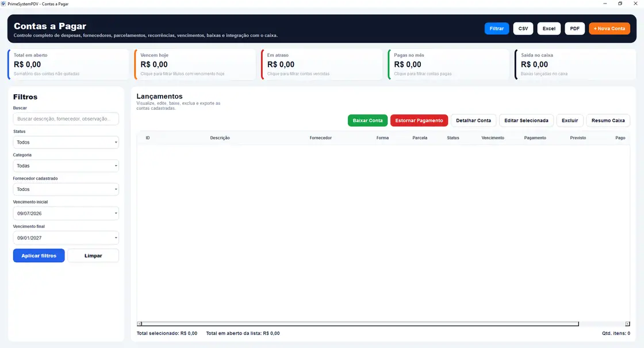Click the Vencem hoje summary card
This screenshot has width=644, height=348.
click(x=195, y=64)
